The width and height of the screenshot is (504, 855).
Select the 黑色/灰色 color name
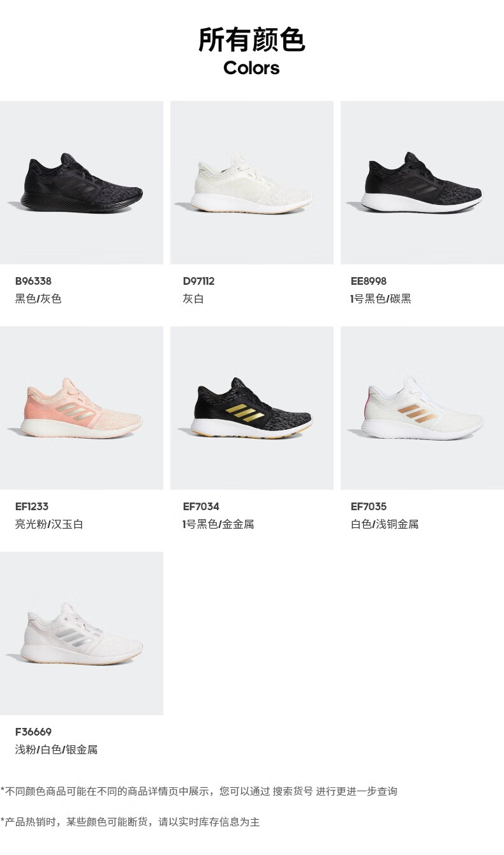38,299
